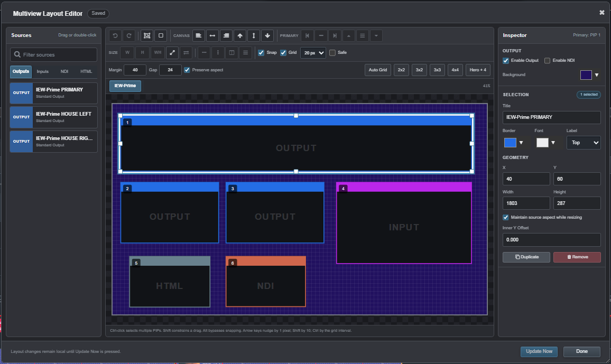This screenshot has width=611, height=364.
Task: Apply the 3x2 layout preset
Action: [419, 70]
